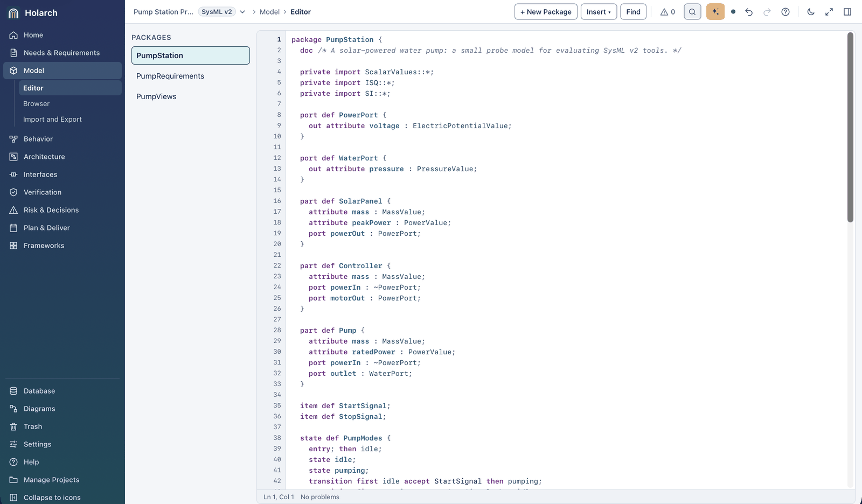Open Plan & Deliver section
Viewport: 862px width, 504px height.
(62, 228)
